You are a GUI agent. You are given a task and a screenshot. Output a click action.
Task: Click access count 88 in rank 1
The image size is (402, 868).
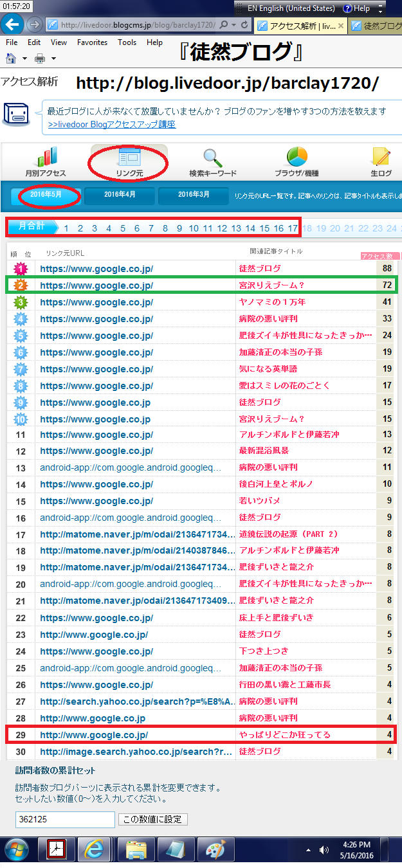[387, 268]
